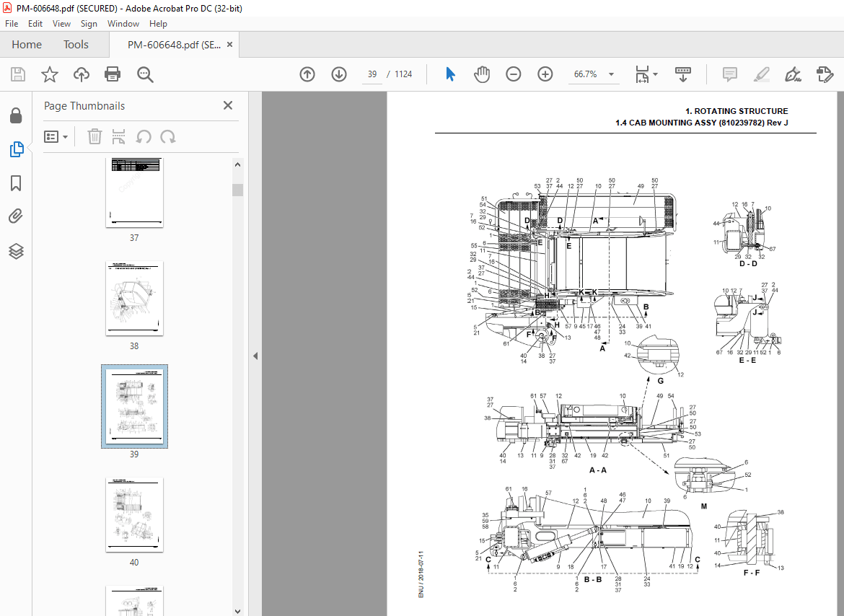This screenshot has height=616, width=844.
Task: Save the file to Adobe Document Cloud
Action: pos(81,74)
